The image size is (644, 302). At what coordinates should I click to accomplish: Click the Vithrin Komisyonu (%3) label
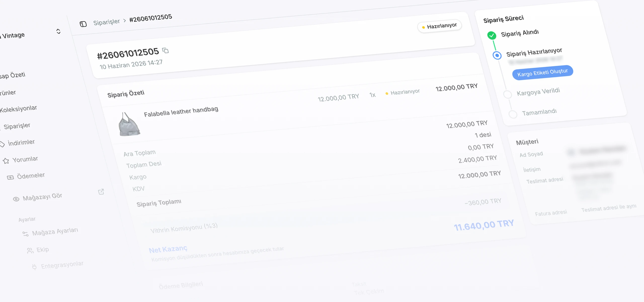click(x=184, y=228)
